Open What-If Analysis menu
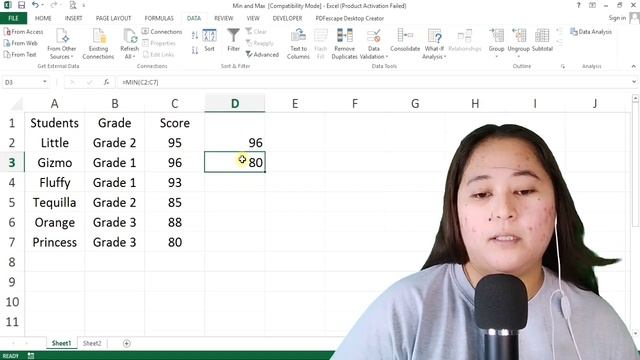The height and width of the screenshot is (360, 640). point(434,44)
